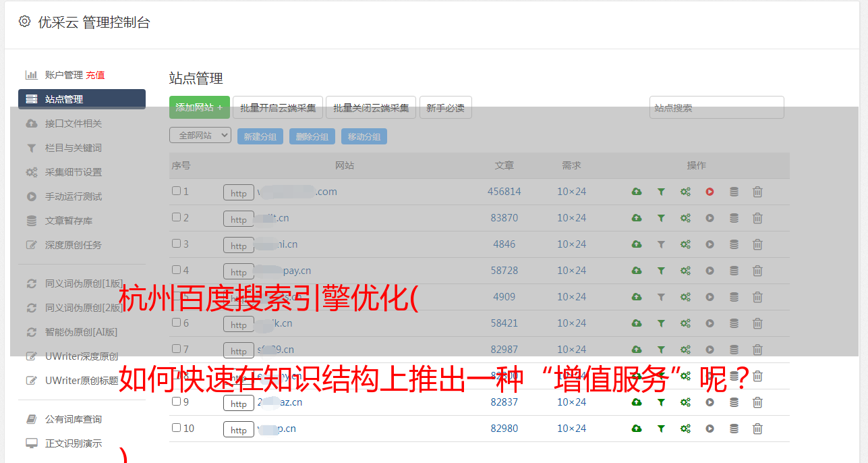Click the filter funnel icon in row 1
This screenshot has width=868, height=463.
(661, 192)
